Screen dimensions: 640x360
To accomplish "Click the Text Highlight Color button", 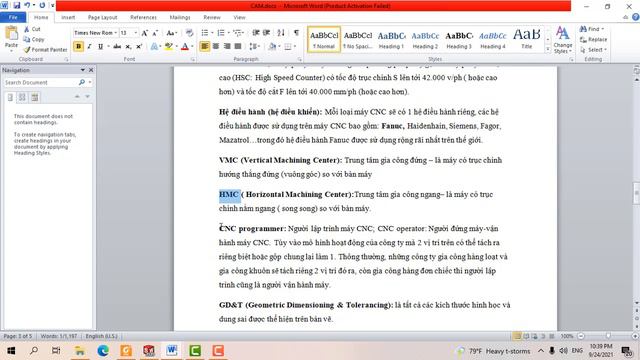I will (x=168, y=47).
